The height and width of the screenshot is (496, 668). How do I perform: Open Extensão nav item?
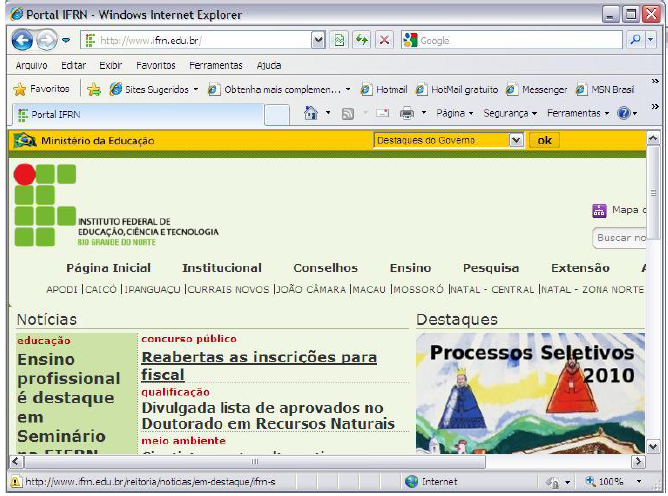[580, 268]
